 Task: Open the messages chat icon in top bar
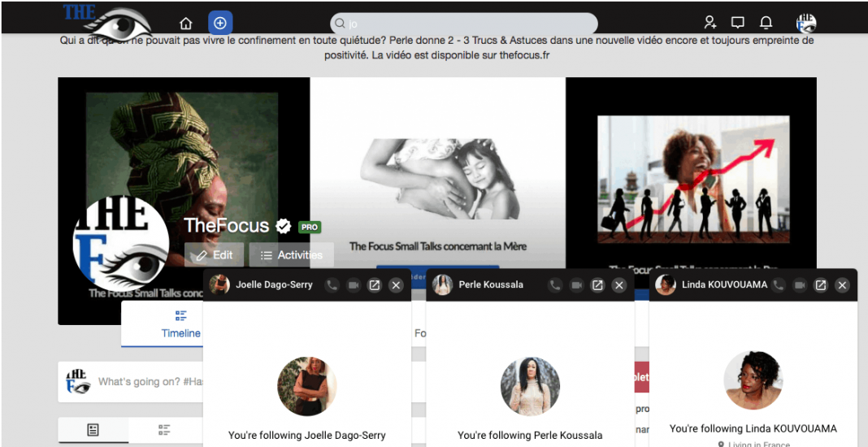click(x=738, y=23)
